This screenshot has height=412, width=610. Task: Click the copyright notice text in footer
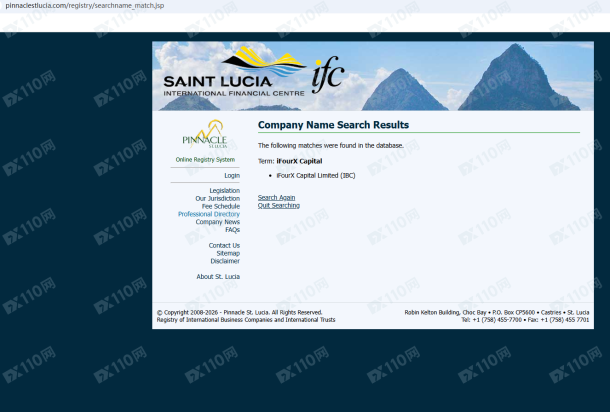click(x=239, y=312)
